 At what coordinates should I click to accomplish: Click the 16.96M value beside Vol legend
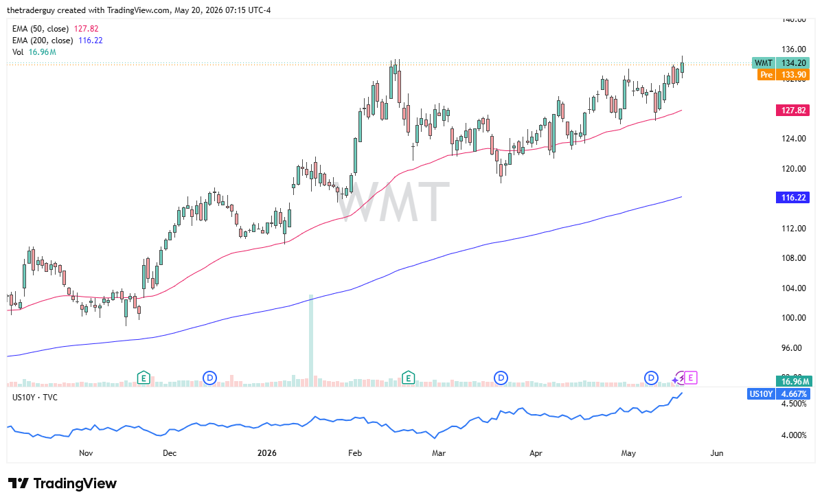[42, 52]
